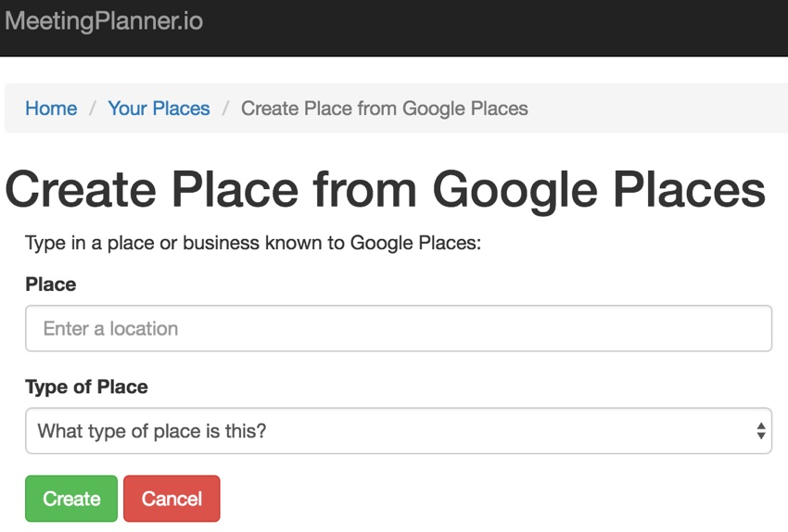Open the 'What type of place is this?' dropdown
Screen dimensions: 788x532
pyautogui.click(x=389, y=431)
